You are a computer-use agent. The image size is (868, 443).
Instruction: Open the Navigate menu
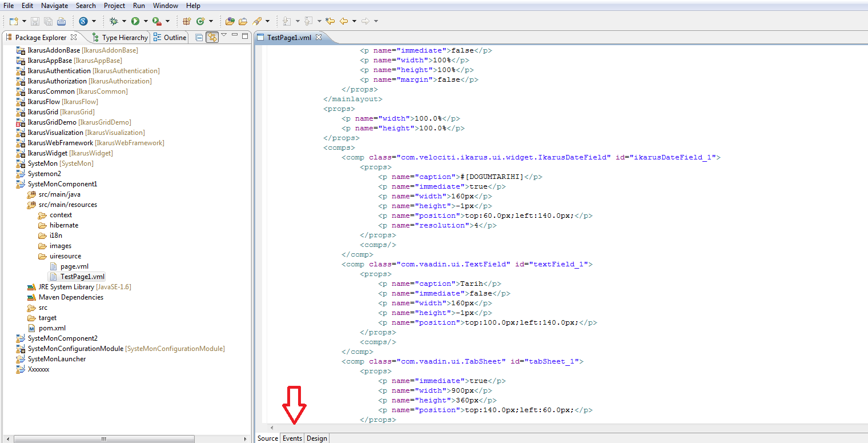(x=54, y=5)
